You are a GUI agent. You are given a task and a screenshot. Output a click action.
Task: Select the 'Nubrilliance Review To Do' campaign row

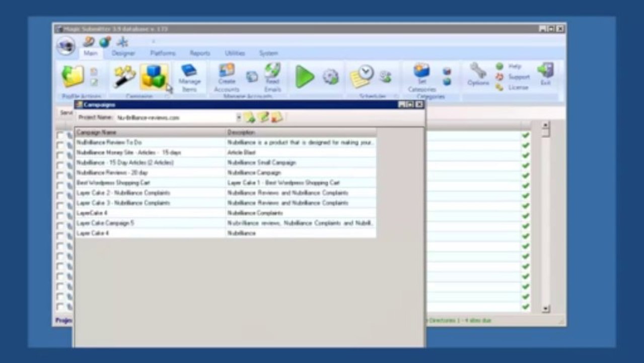click(226, 143)
